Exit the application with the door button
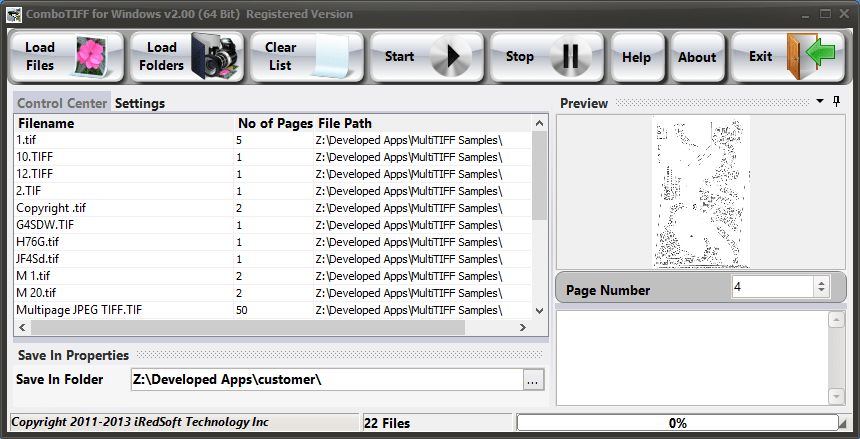The image size is (860, 439). (x=788, y=57)
